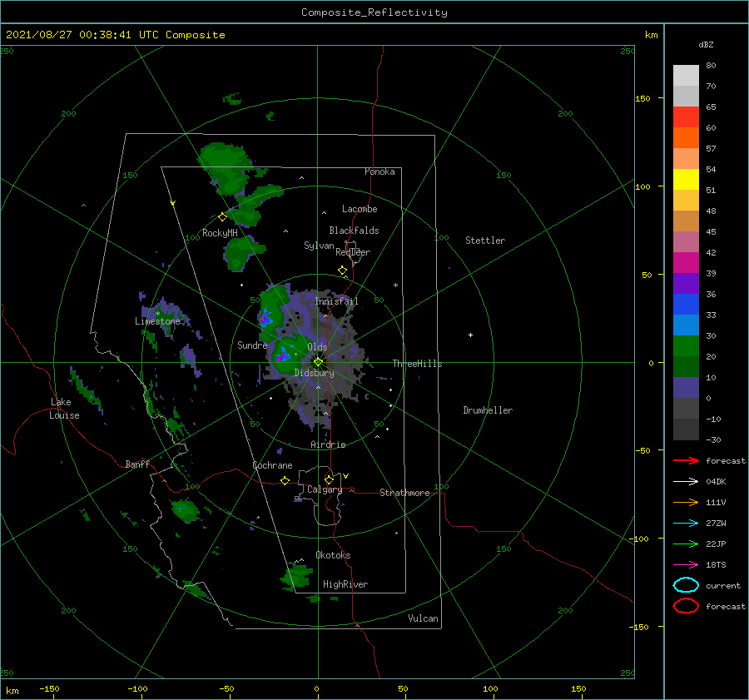749x700 pixels.
Task: Click the Vulcan town label
Action: pos(424,618)
